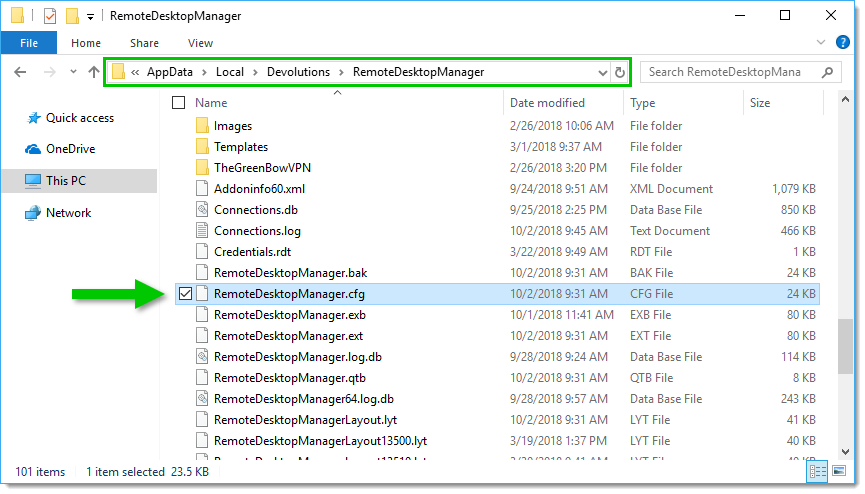The width and height of the screenshot is (865, 494).
Task: Click the file list vertical scrollbar thumb
Action: [845, 347]
